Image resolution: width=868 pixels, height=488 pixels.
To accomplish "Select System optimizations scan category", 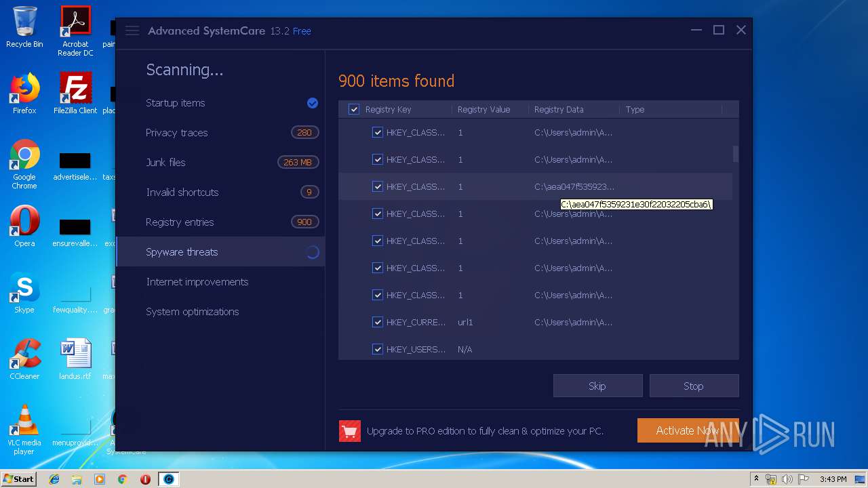I will click(x=220, y=312).
